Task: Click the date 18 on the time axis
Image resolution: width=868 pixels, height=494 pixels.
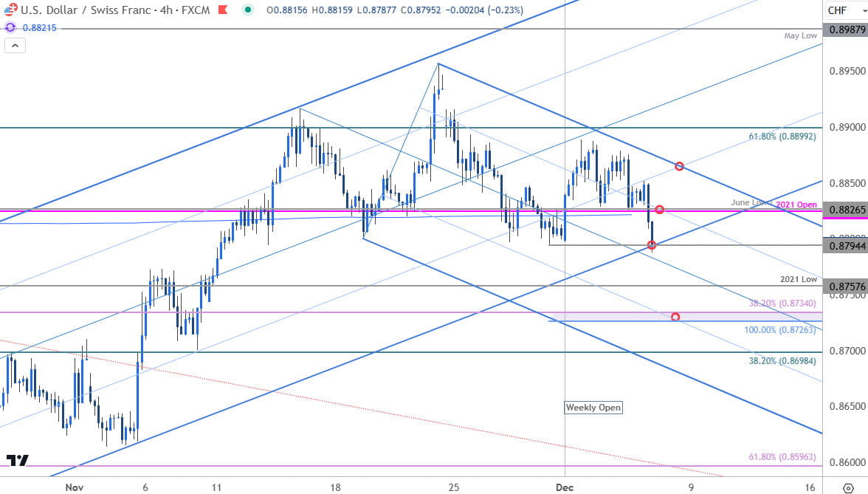Action: tap(335, 487)
